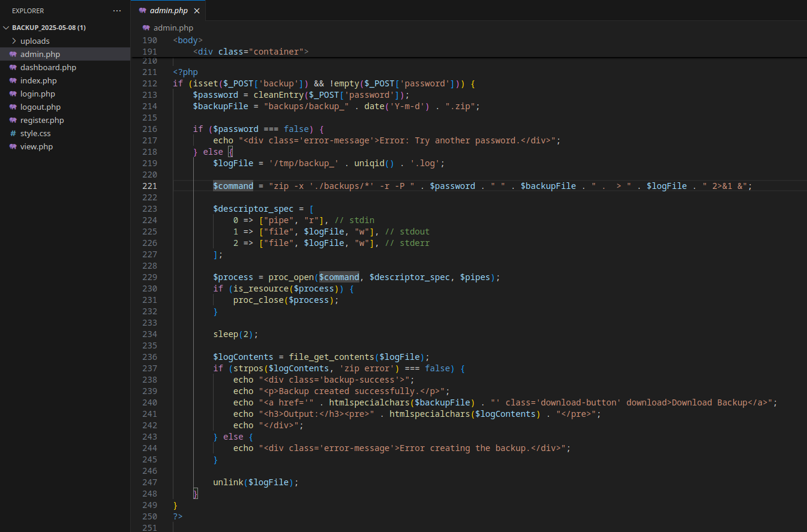Screen dimensions: 807x532
Task: Close the admin.php editor tab
Action: click(x=197, y=11)
